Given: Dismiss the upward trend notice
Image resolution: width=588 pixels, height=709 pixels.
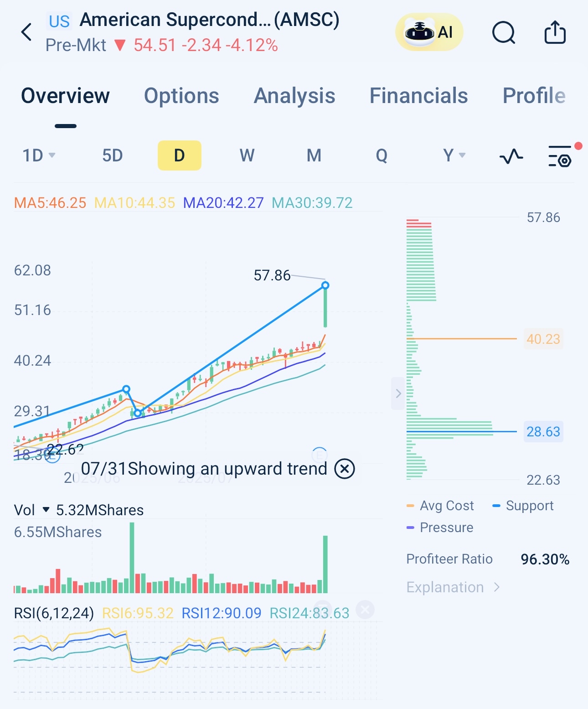Looking at the screenshot, I should [345, 469].
